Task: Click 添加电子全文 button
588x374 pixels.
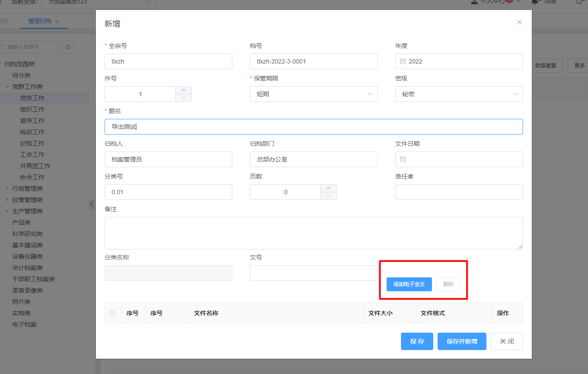Action: pyautogui.click(x=409, y=284)
